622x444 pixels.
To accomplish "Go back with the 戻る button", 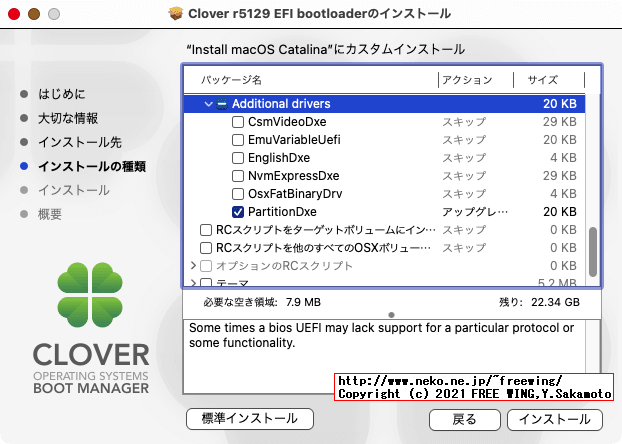I will point(465,420).
